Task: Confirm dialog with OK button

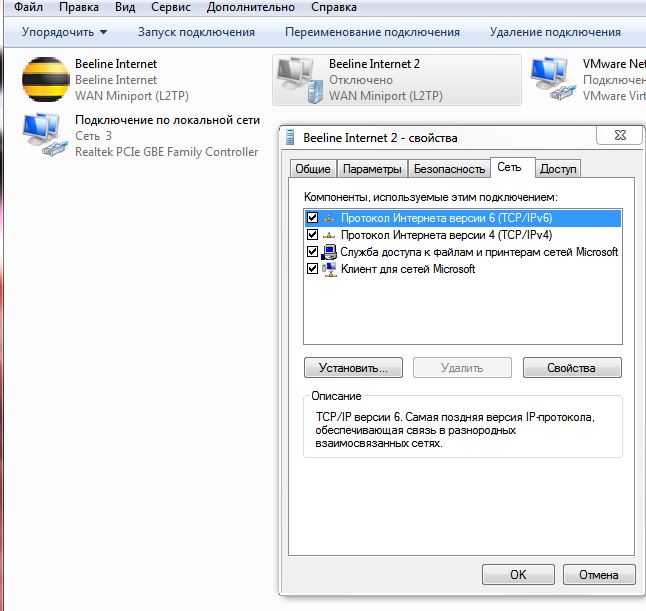Action: tap(518, 574)
